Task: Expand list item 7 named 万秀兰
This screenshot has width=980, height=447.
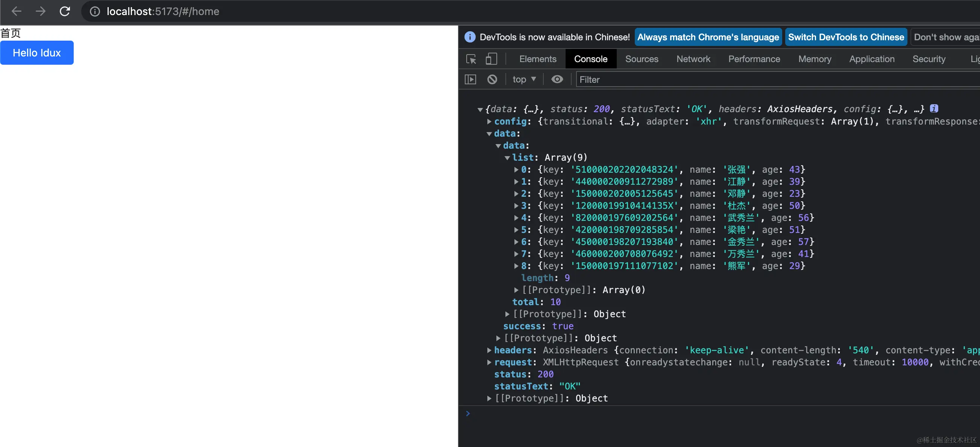Action: pos(516,254)
